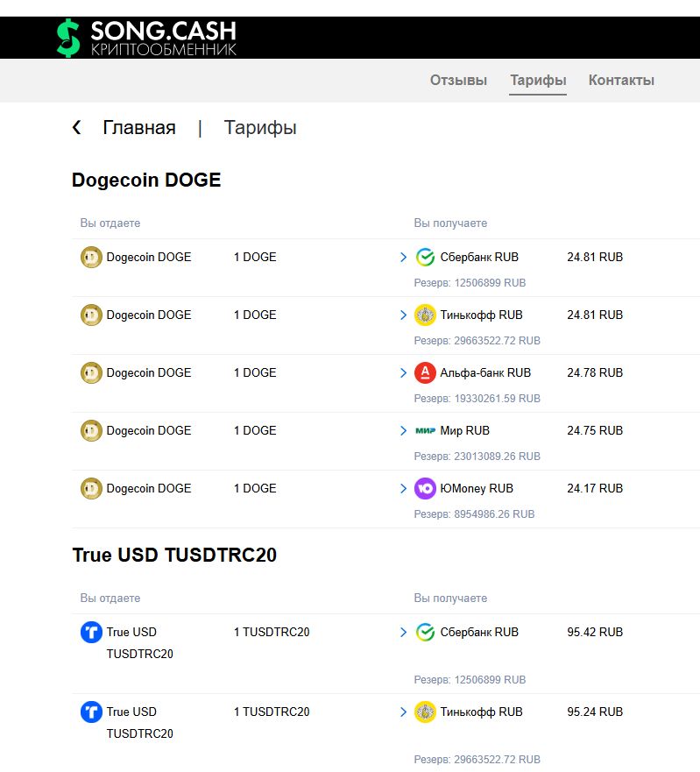
Task: Click True USD TUSDTRC20 label in 95.24 row
Action: click(140, 723)
